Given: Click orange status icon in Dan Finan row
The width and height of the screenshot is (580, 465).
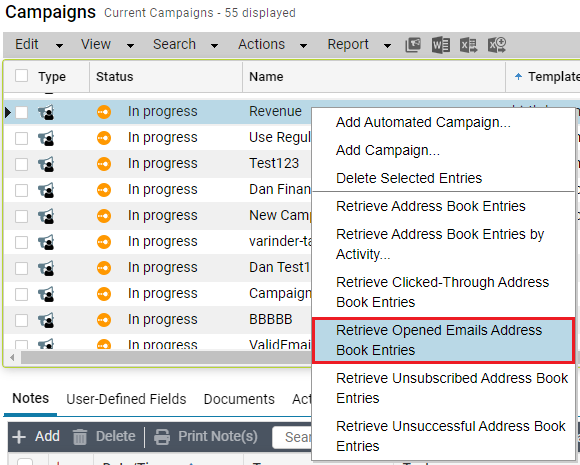Looking at the screenshot, I should (x=104, y=190).
